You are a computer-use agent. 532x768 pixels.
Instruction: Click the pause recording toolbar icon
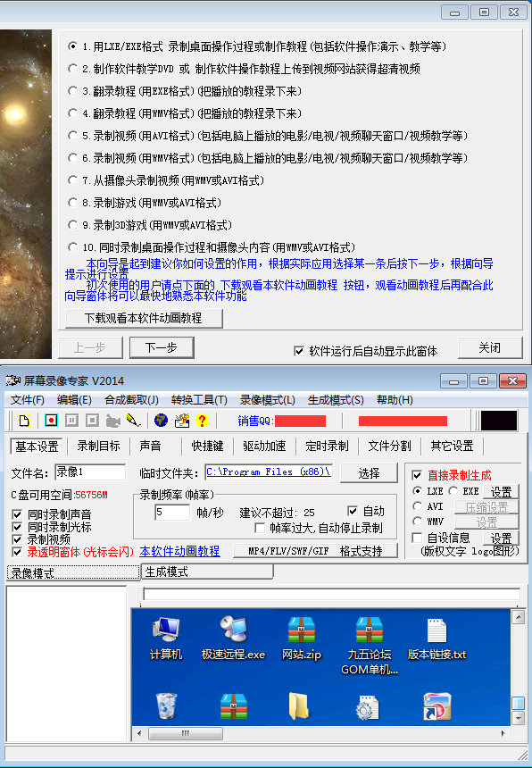pos(71,421)
